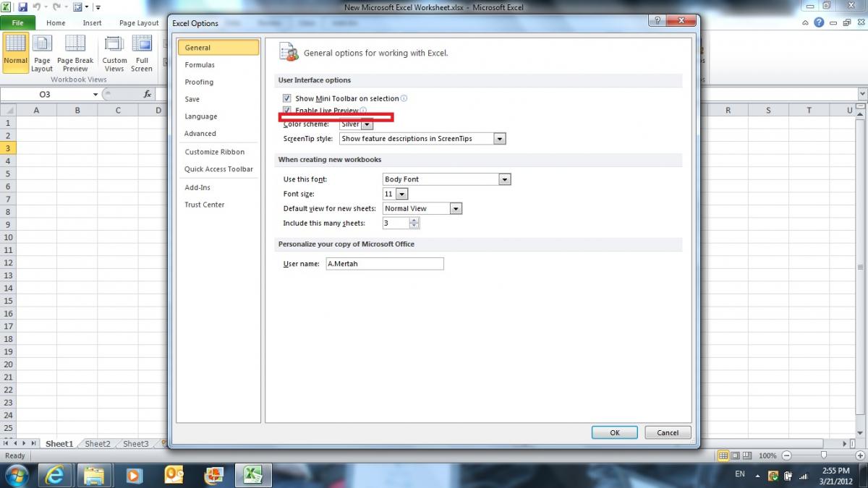
Task: Click the select-all corner of the worksheet
Action: point(7,110)
